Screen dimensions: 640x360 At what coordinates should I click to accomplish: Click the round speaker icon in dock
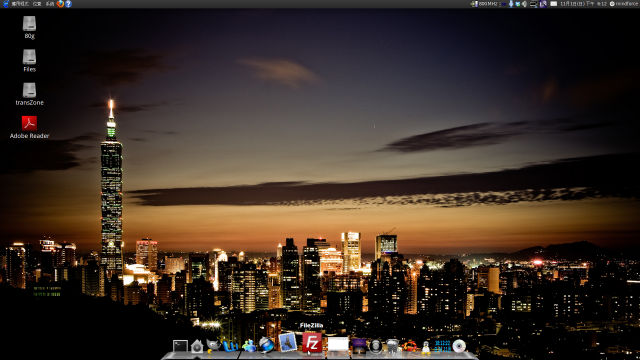tap(376, 346)
